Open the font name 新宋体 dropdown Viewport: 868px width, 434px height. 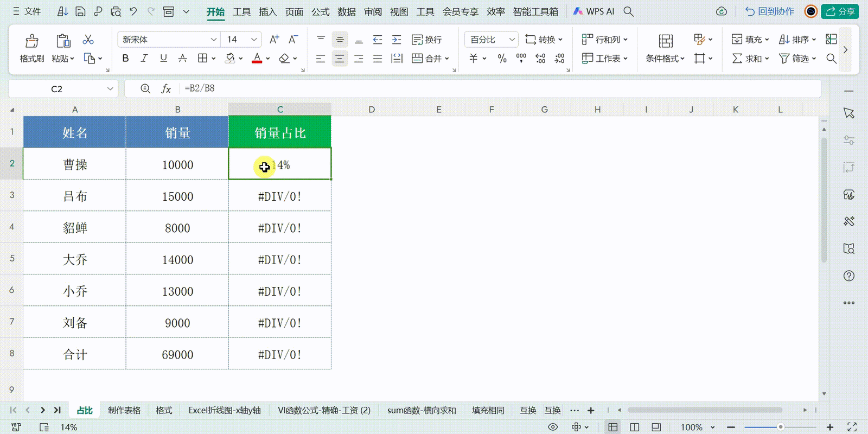(213, 39)
